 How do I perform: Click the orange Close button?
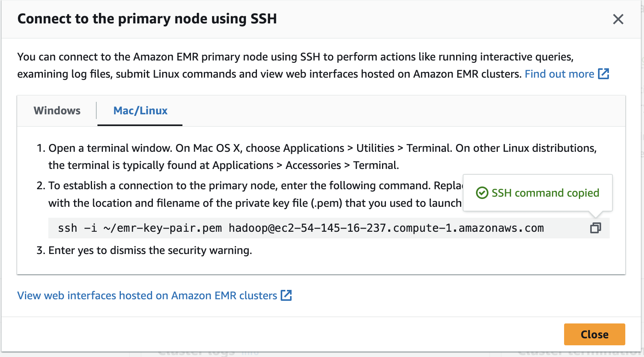tap(594, 334)
